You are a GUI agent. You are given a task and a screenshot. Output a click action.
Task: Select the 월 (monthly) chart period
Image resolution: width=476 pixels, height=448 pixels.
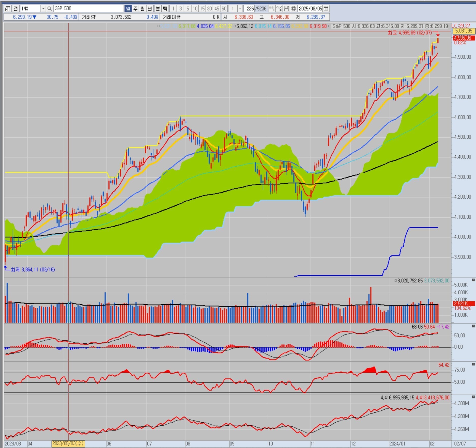tap(143, 9)
